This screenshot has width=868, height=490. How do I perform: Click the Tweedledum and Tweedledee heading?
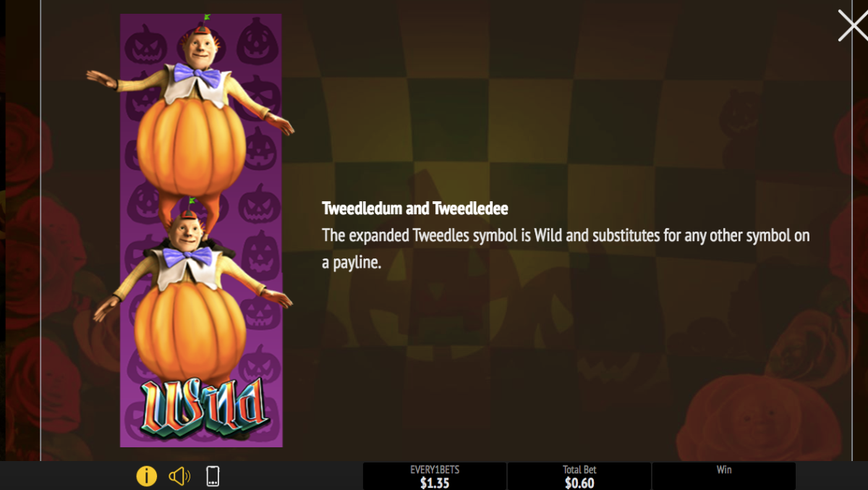coord(415,208)
